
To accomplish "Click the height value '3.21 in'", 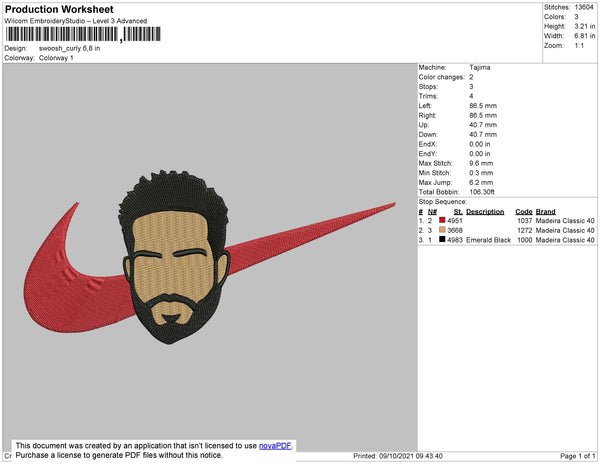I will 585,26.
